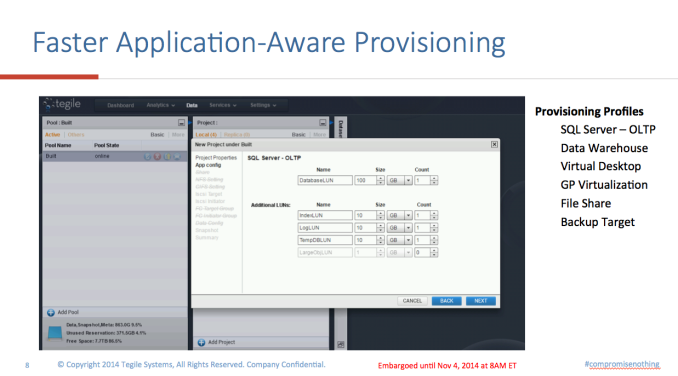Increment the DatabaseLUN size stepper
The width and height of the screenshot is (678, 376).
tap(381, 178)
